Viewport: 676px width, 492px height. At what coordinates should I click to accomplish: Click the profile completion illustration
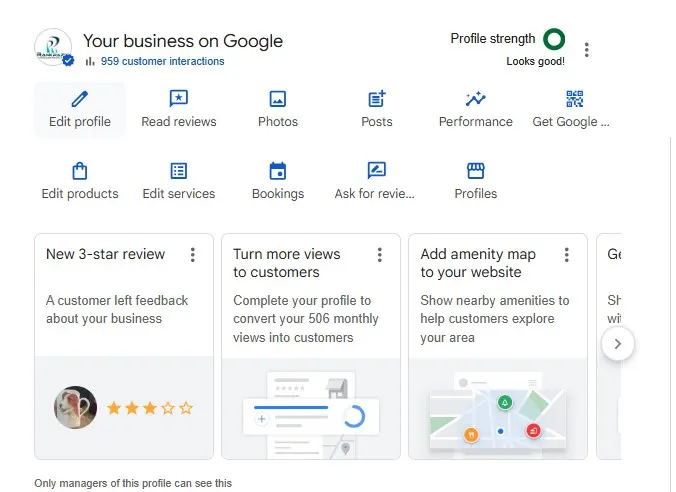311,414
